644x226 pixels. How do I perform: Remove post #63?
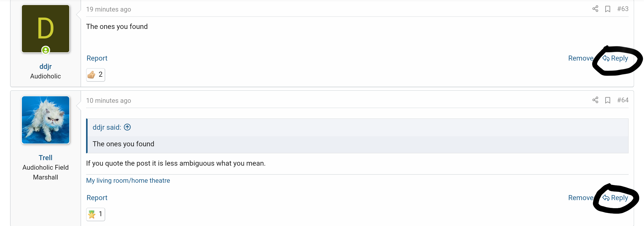581,58
